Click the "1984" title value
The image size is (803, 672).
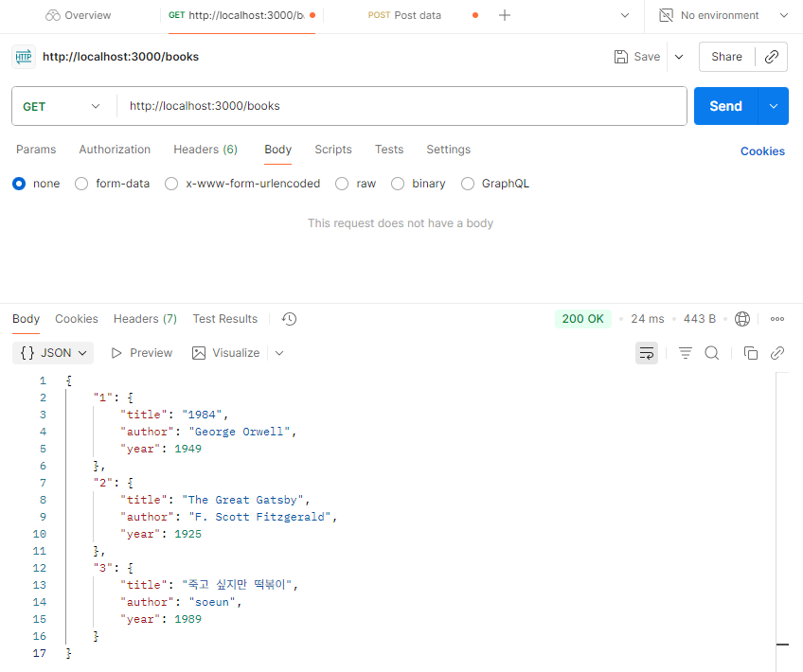pos(202,415)
